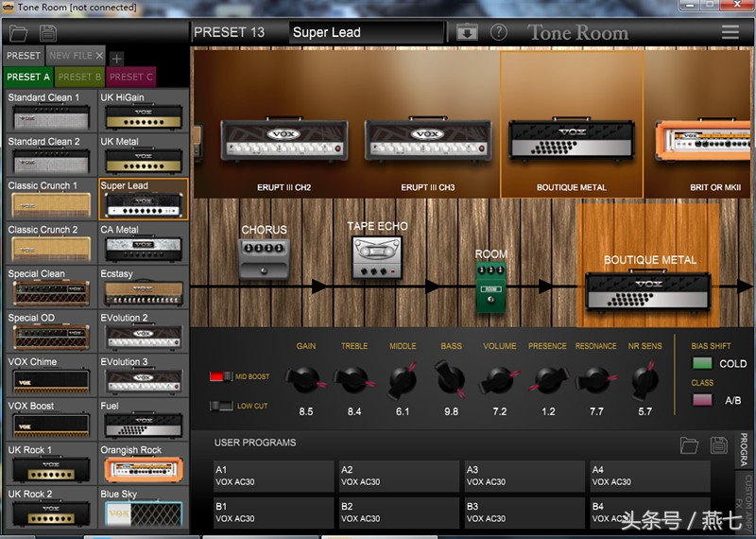Save user programs with floppy icon

(719, 445)
